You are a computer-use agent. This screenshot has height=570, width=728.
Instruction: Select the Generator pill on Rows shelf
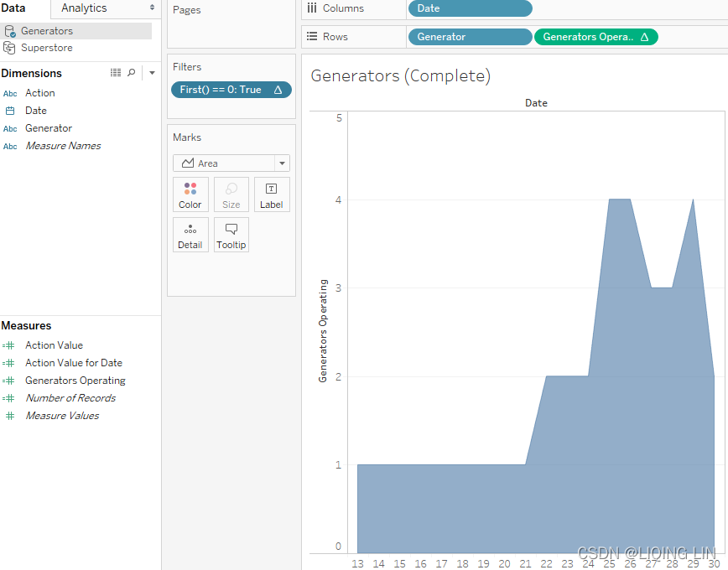click(x=470, y=37)
